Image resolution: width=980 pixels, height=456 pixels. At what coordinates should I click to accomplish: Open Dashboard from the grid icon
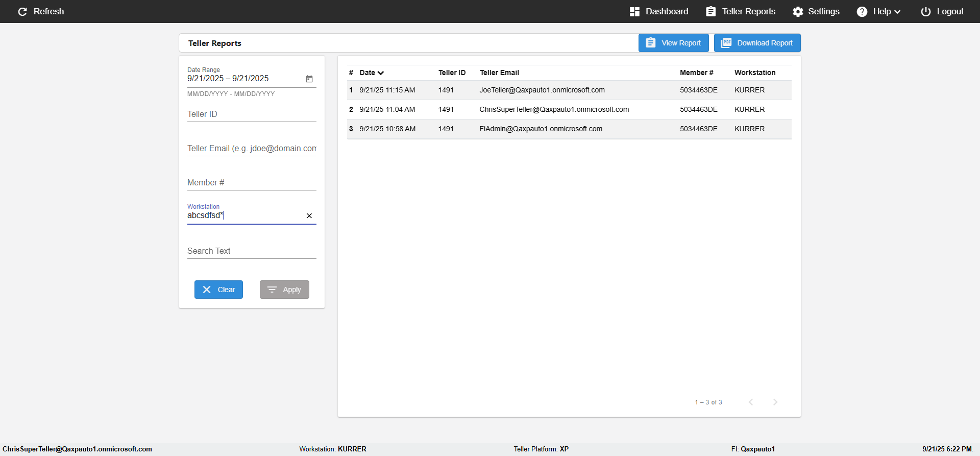click(x=634, y=11)
